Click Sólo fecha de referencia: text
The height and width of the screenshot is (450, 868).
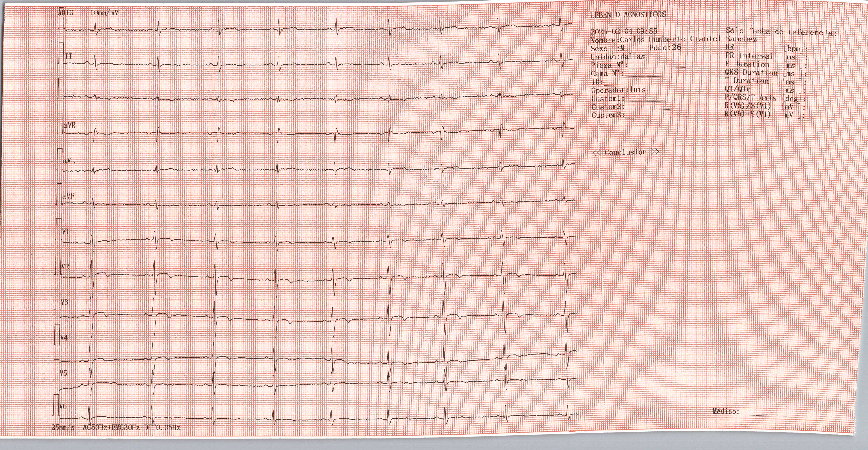click(782, 32)
